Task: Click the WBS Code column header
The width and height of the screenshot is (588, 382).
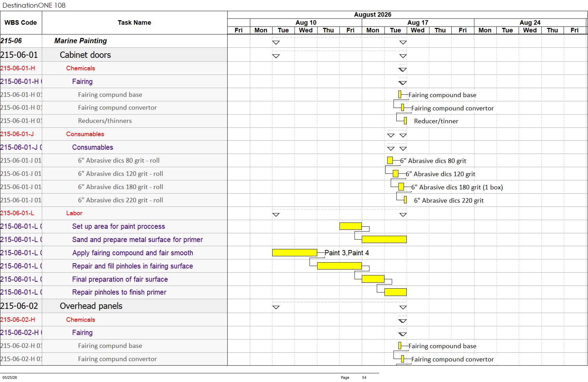Action: (x=21, y=23)
